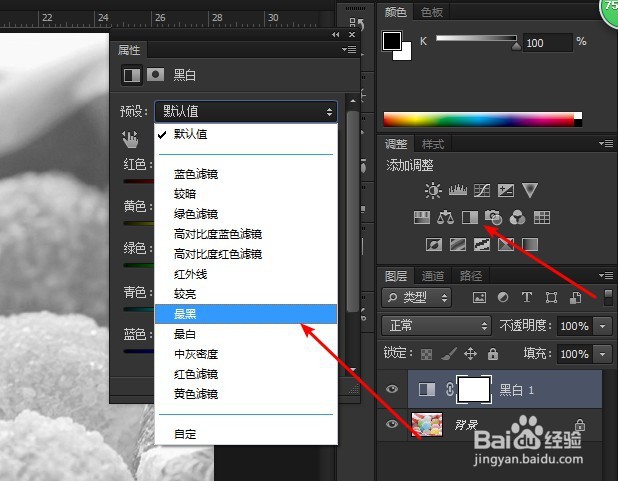The height and width of the screenshot is (481, 618).
Task: Select the 背景 layer thumbnail
Action: [427, 424]
